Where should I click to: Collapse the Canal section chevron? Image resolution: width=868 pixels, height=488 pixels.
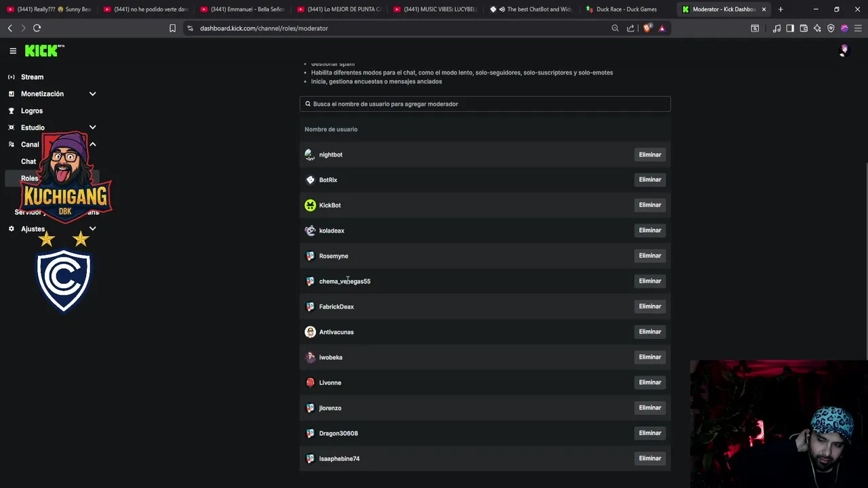pos(93,144)
